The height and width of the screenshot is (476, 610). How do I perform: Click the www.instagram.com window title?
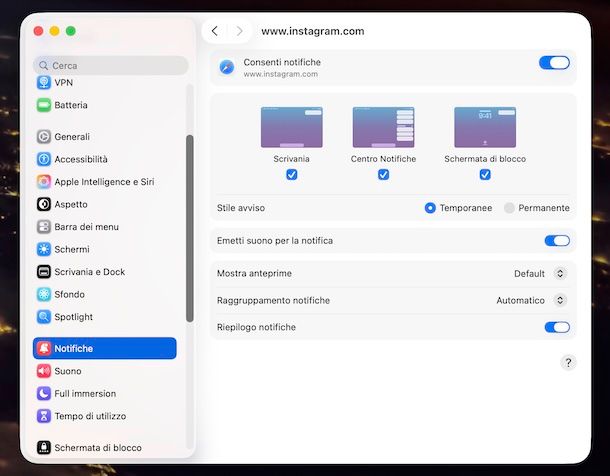[313, 31]
